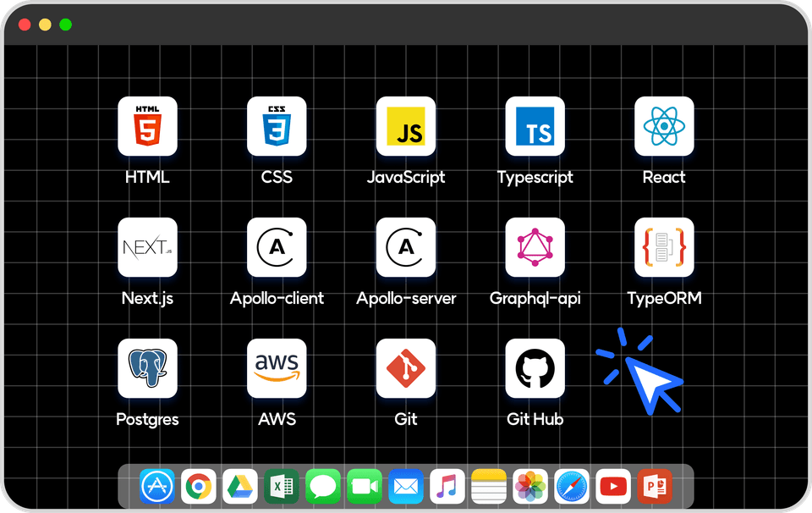Open Messages in the dock

[322, 487]
